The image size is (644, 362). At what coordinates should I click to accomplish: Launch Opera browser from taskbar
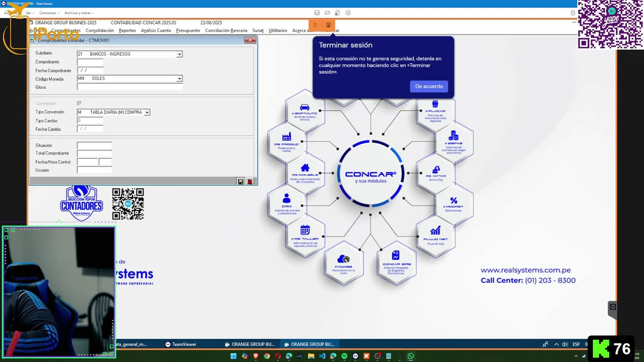pyautogui.click(x=278, y=356)
